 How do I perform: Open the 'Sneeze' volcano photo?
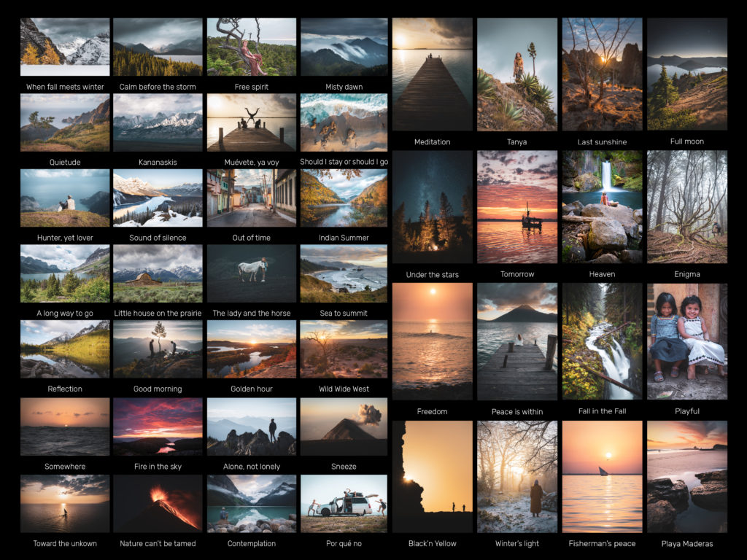pyautogui.click(x=344, y=427)
